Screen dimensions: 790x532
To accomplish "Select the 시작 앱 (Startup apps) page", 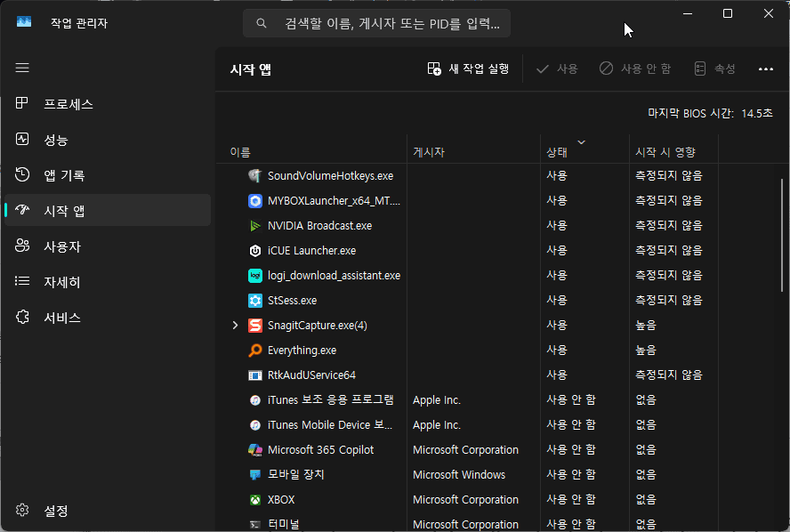I will coord(107,210).
